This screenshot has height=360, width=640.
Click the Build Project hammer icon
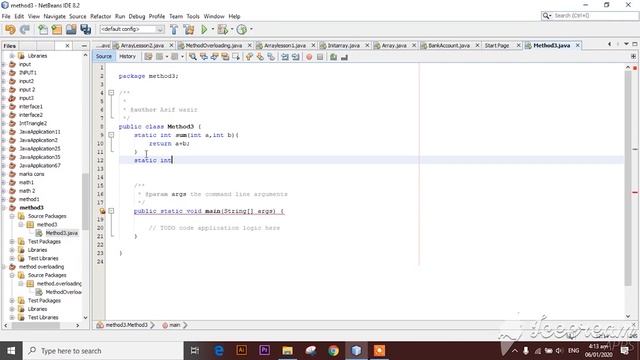174,29
